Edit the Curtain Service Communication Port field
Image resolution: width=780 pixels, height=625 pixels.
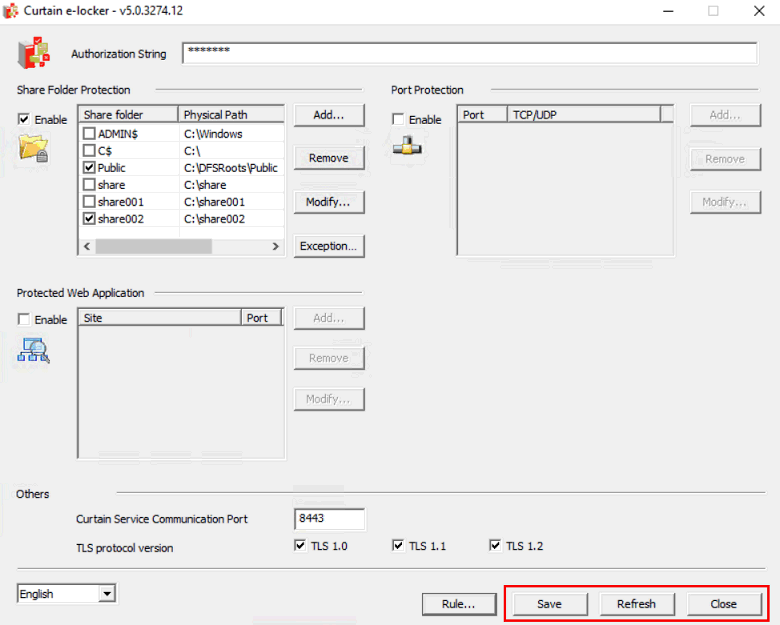point(329,519)
